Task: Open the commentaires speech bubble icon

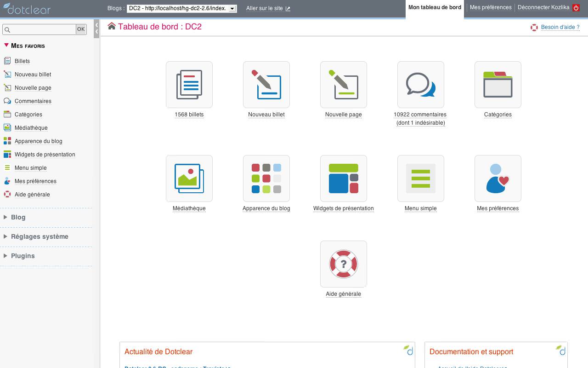Action: pyautogui.click(x=420, y=85)
